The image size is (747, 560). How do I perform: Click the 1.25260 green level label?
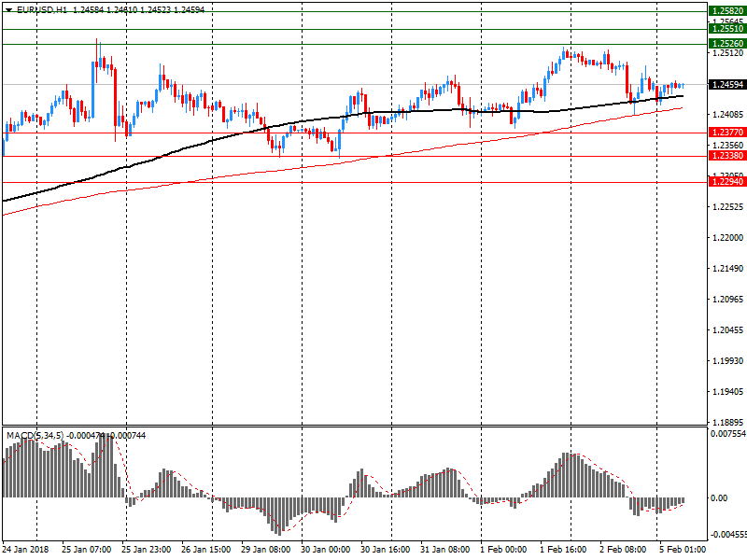click(727, 44)
